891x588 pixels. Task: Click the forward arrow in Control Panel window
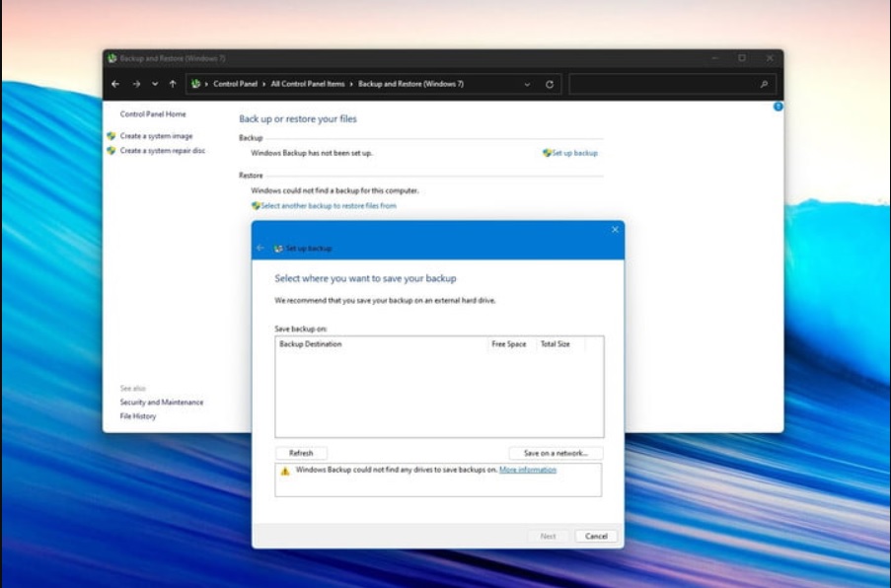tap(136, 84)
